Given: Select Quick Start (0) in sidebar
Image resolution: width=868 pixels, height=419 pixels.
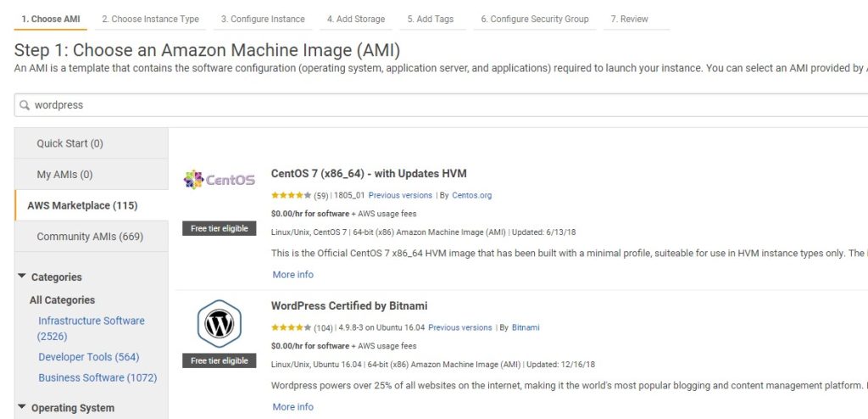Looking at the screenshot, I should [x=92, y=143].
